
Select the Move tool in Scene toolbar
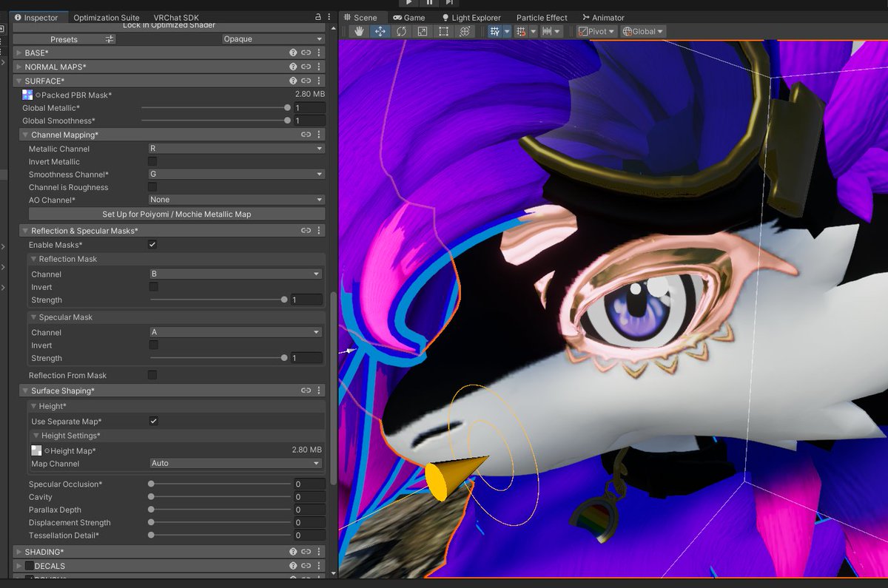[380, 31]
